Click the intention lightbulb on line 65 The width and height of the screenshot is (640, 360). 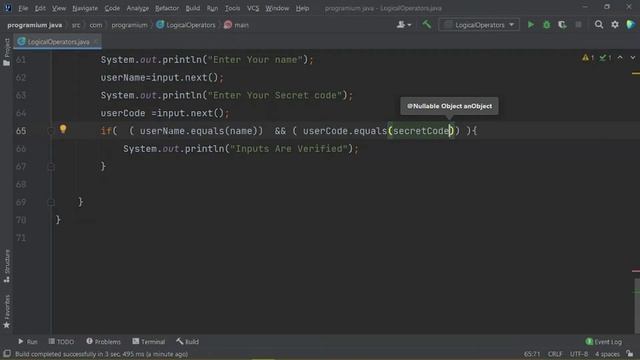click(63, 129)
